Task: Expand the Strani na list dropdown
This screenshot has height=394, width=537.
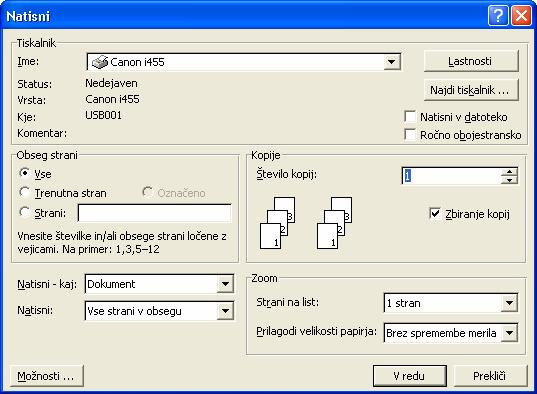Action: pyautogui.click(x=509, y=303)
